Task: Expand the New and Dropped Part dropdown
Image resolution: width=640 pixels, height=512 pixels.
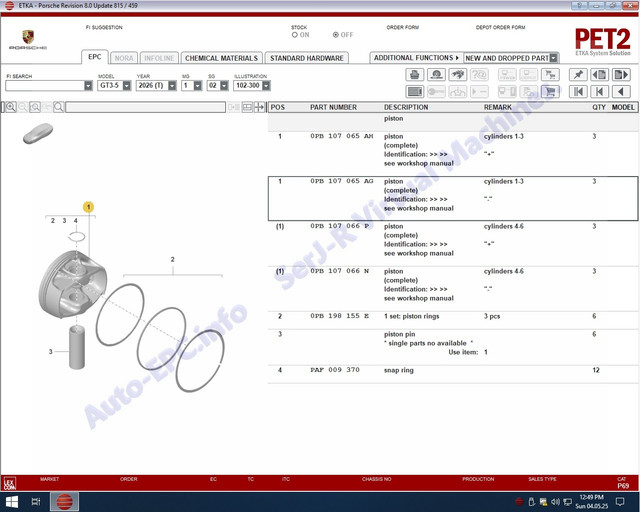Action: click(553, 58)
